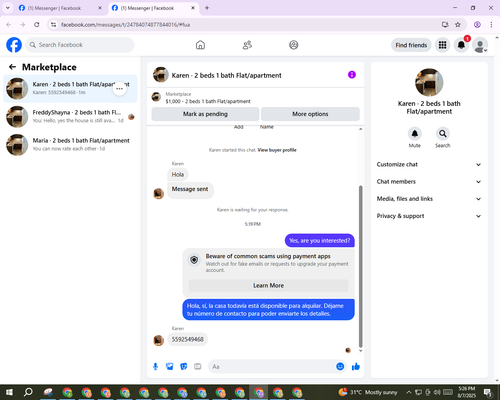Click the chat scroll down arrow
Viewport: 500px width, 400px height.
point(360,351)
